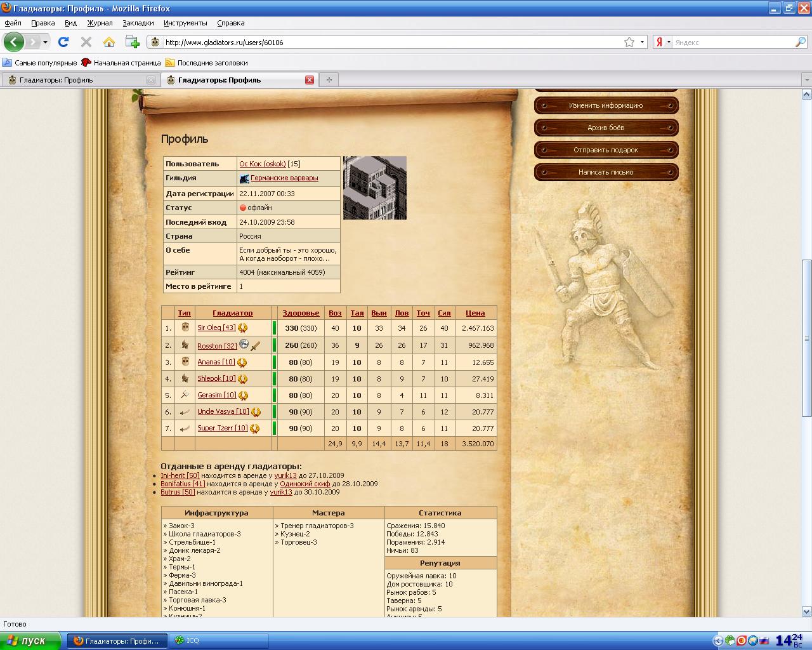Open the Закладки menu
812x650 pixels.
click(x=138, y=23)
